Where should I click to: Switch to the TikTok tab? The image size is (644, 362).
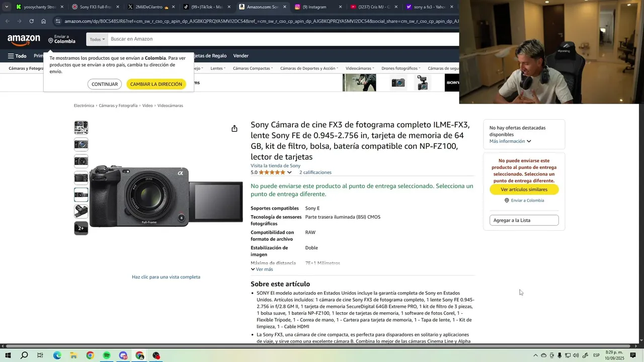(205, 7)
